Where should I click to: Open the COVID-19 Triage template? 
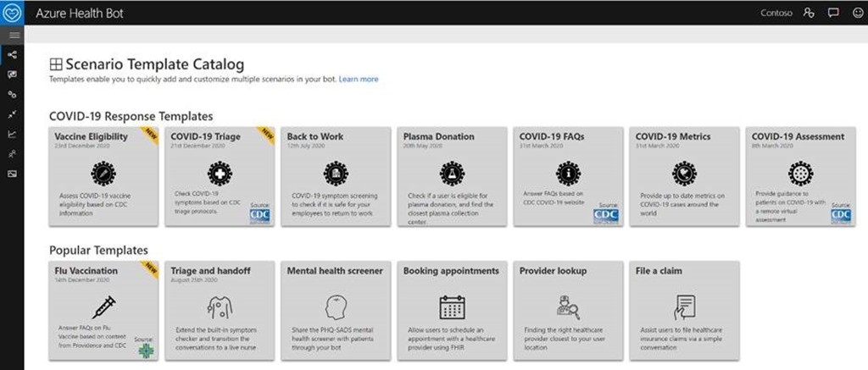220,177
